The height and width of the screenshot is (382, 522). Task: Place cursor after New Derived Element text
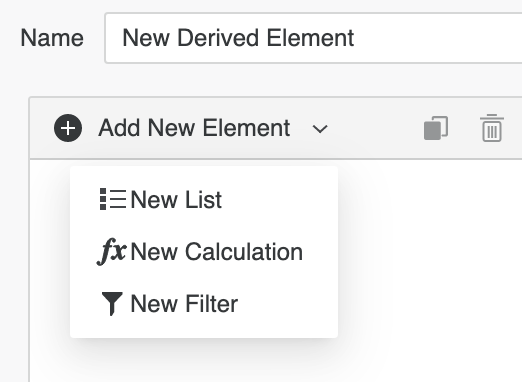(x=355, y=38)
